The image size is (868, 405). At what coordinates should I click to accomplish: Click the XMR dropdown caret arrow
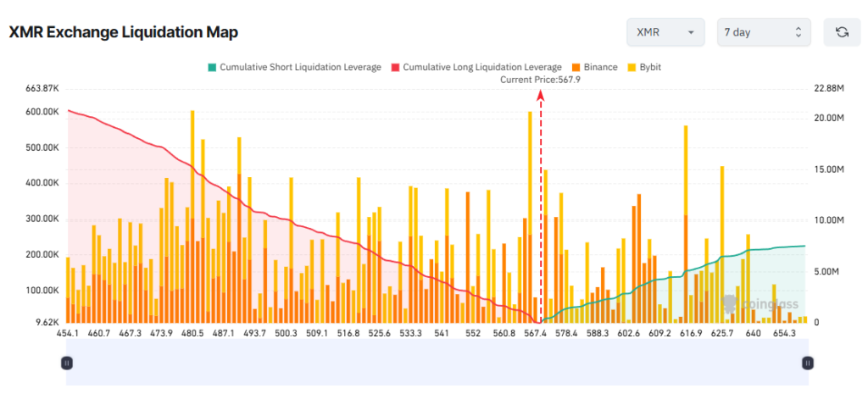tap(691, 33)
